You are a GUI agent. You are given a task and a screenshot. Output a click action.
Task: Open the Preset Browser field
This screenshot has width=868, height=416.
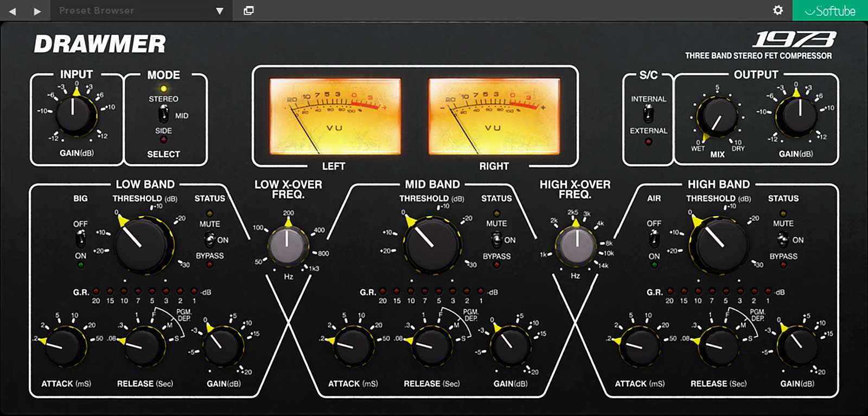[x=130, y=11]
